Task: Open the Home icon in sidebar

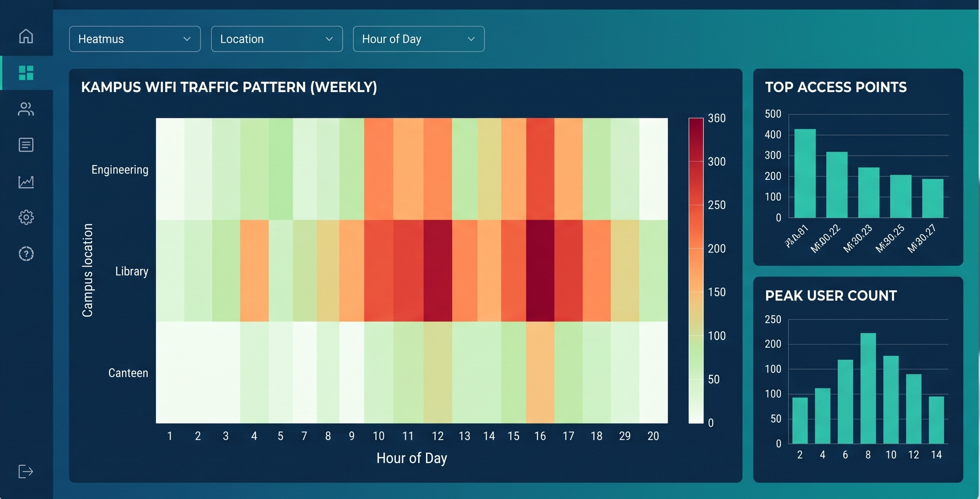Action: pyautogui.click(x=26, y=36)
